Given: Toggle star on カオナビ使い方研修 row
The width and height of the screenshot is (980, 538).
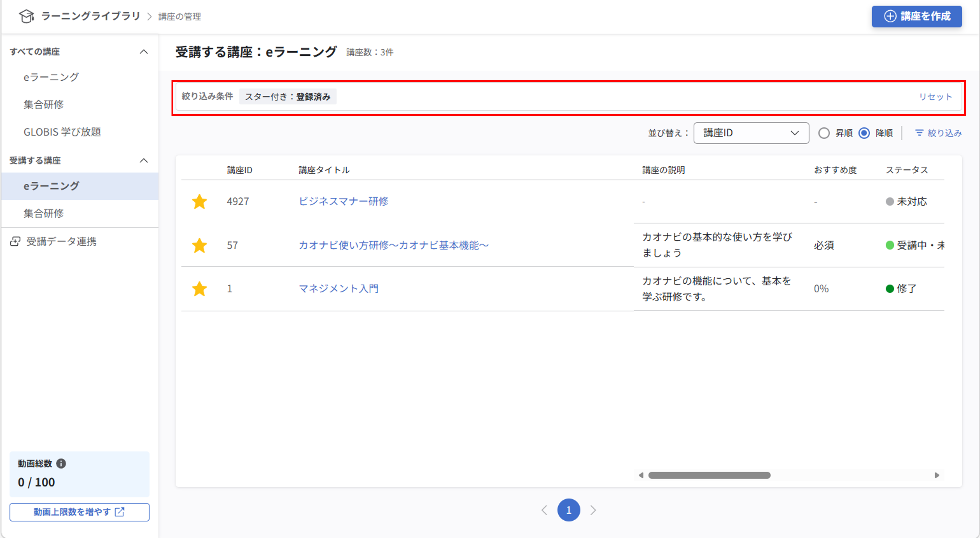Looking at the screenshot, I should (199, 245).
